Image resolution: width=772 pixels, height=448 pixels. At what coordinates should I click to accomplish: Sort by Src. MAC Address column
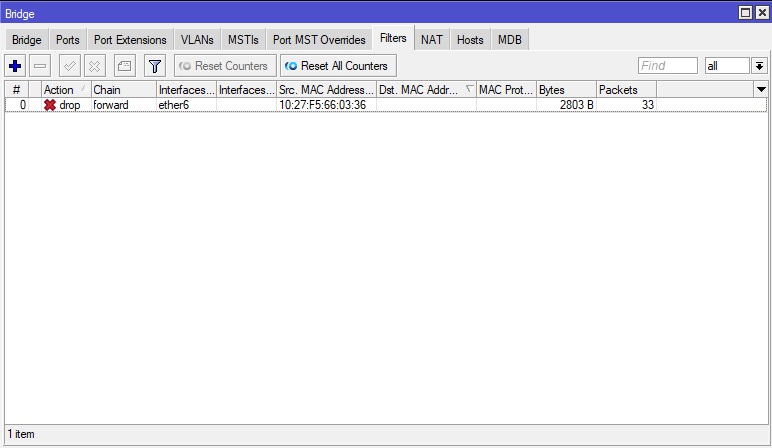[x=326, y=90]
